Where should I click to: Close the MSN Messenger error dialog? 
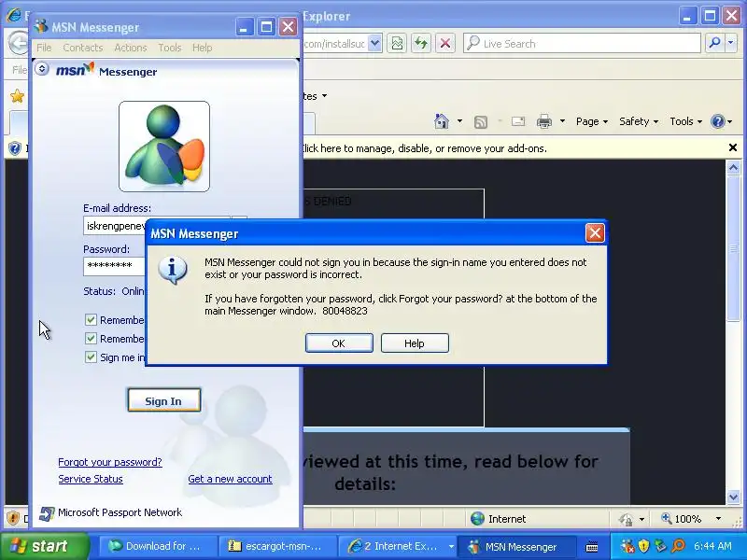(595, 233)
